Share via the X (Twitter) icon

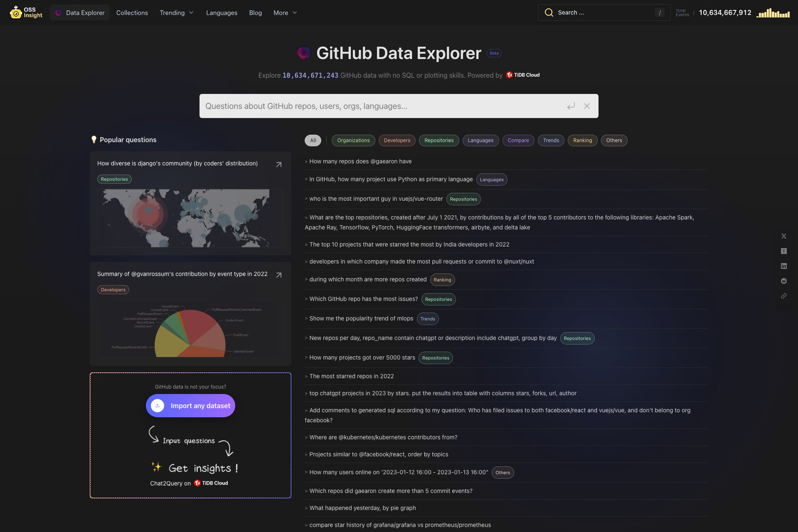(x=784, y=236)
